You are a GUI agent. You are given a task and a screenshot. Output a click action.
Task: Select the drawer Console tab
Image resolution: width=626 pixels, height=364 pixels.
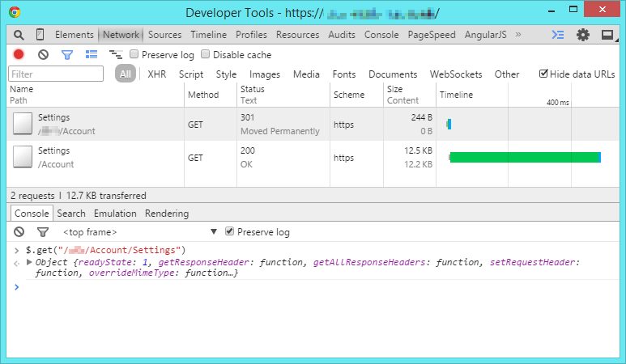(x=32, y=214)
